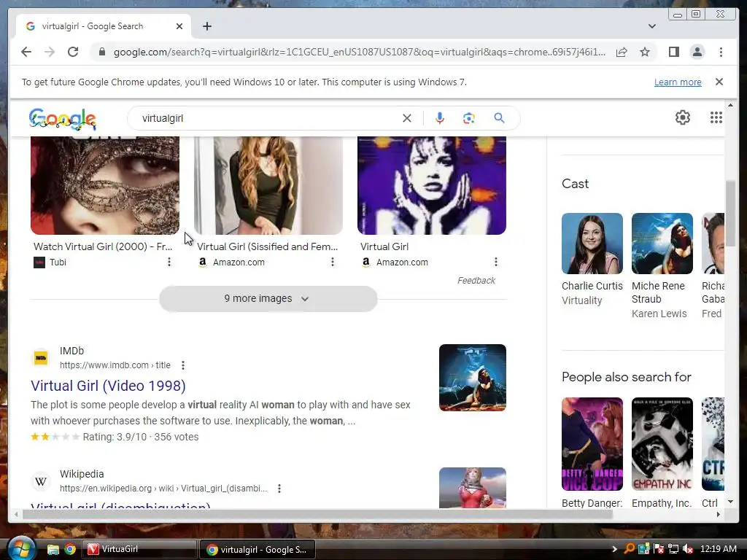Screen dimensions: 747x560
Task: Go to Google homepage via logo
Action: tap(63, 118)
